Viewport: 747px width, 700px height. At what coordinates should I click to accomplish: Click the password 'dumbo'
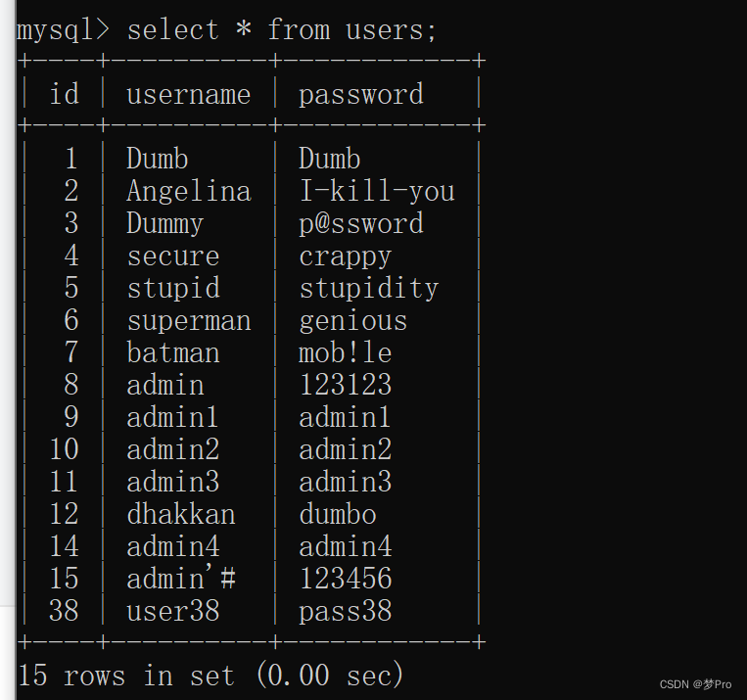337,514
